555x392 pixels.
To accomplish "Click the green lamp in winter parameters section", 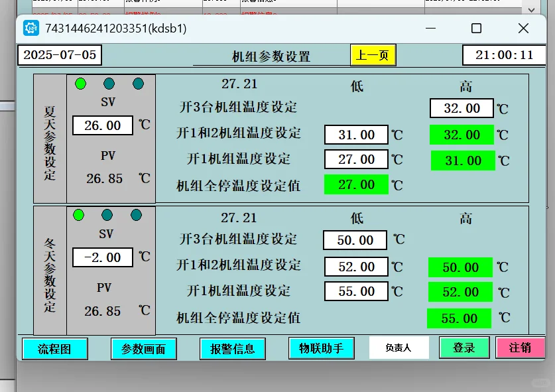I will 80,214.
